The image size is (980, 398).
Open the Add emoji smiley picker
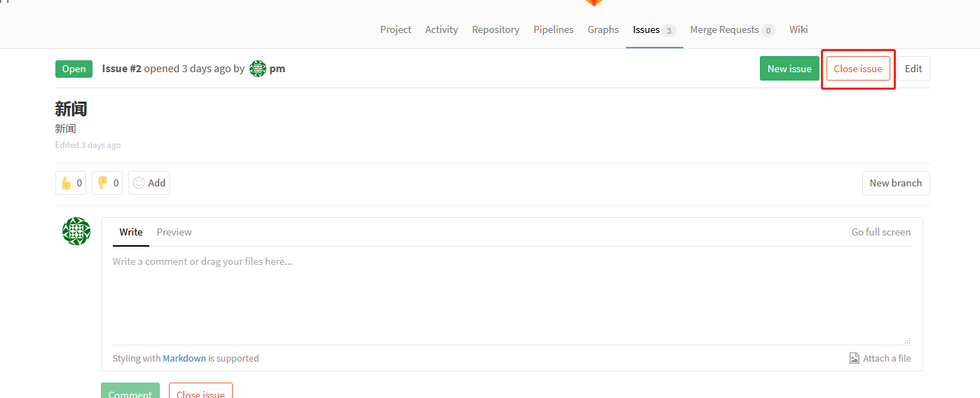(x=149, y=183)
